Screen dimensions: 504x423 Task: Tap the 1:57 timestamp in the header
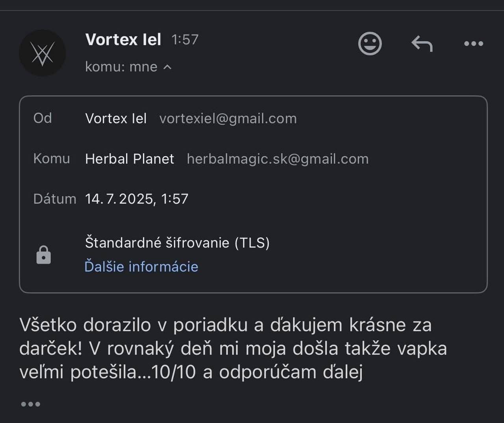[185, 40]
